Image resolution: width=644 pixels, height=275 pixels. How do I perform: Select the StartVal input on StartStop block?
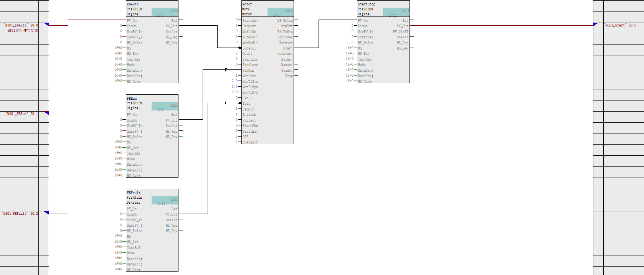[x=365, y=37]
